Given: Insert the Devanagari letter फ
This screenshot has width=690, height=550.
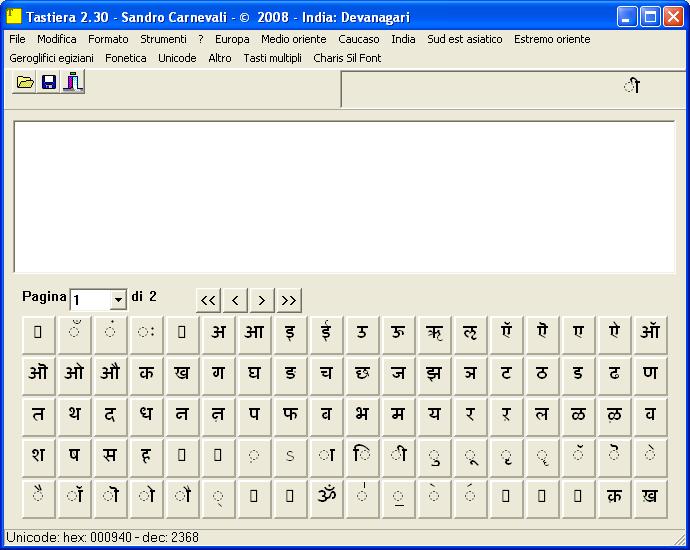Looking at the screenshot, I should pos(291,417).
